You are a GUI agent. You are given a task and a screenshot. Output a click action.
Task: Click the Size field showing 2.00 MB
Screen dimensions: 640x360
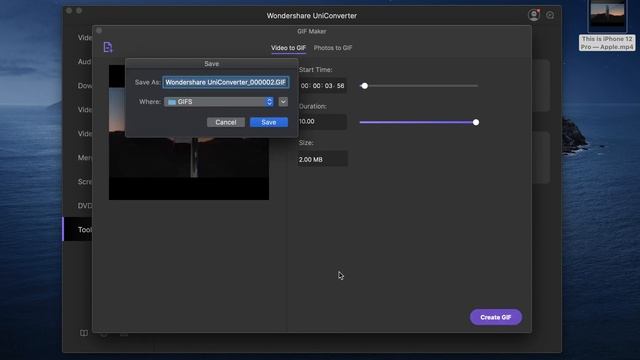[322, 159]
